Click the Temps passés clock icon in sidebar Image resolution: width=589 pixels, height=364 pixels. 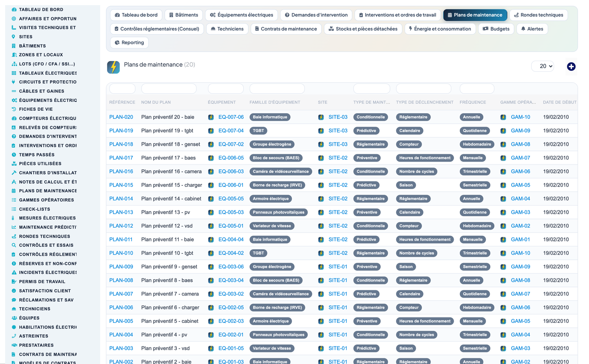point(14,155)
